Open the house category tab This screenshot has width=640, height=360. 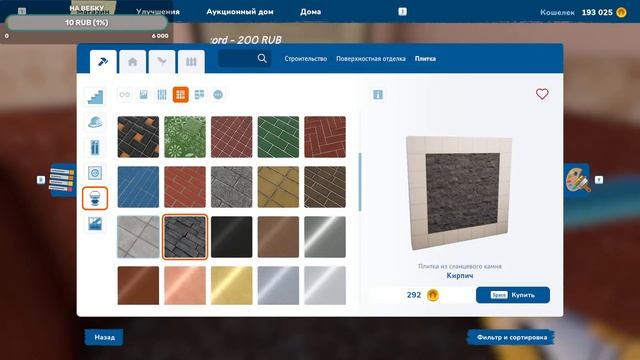133,62
